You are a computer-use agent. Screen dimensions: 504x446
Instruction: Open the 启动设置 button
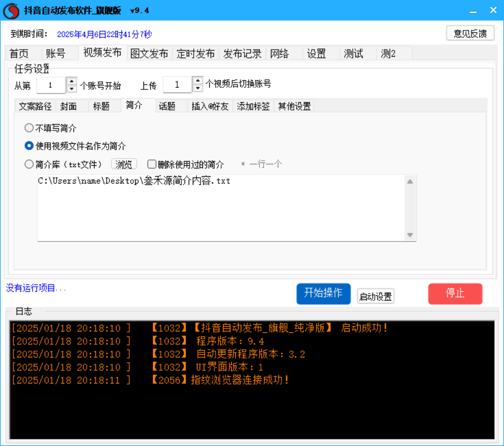pos(376,296)
